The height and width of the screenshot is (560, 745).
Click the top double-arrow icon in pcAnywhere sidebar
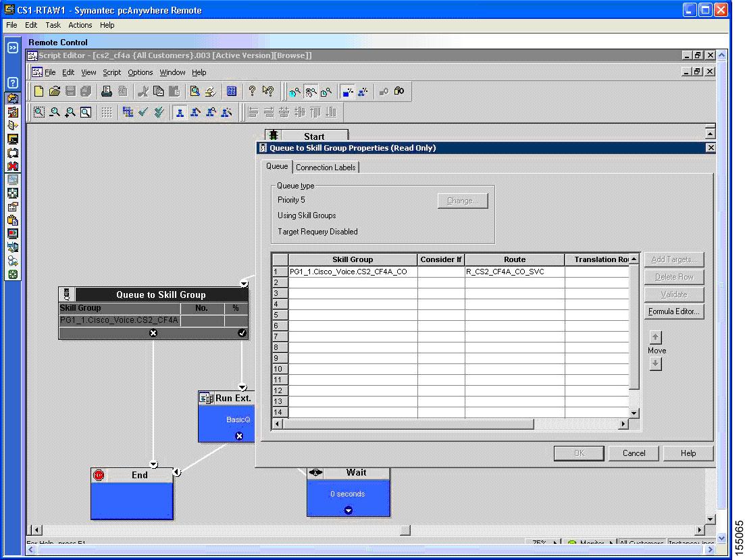tap(13, 47)
